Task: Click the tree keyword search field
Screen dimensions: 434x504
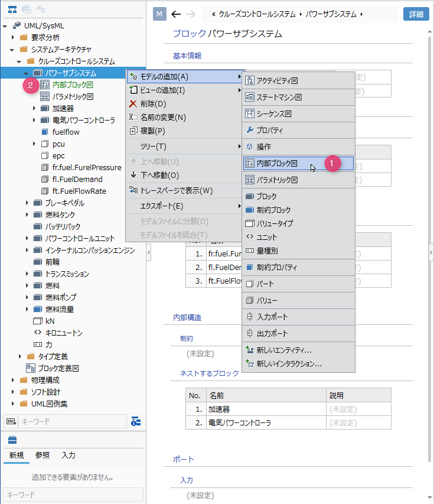Action: click(x=72, y=421)
